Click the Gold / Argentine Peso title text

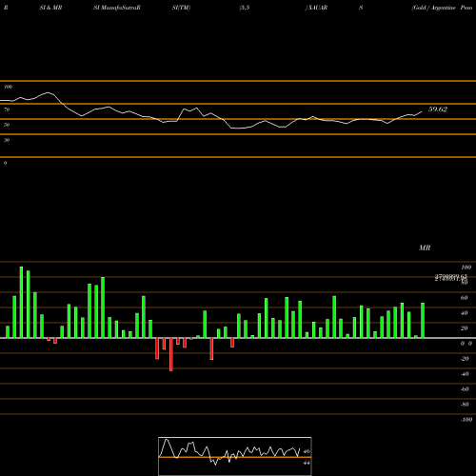pos(442,8)
